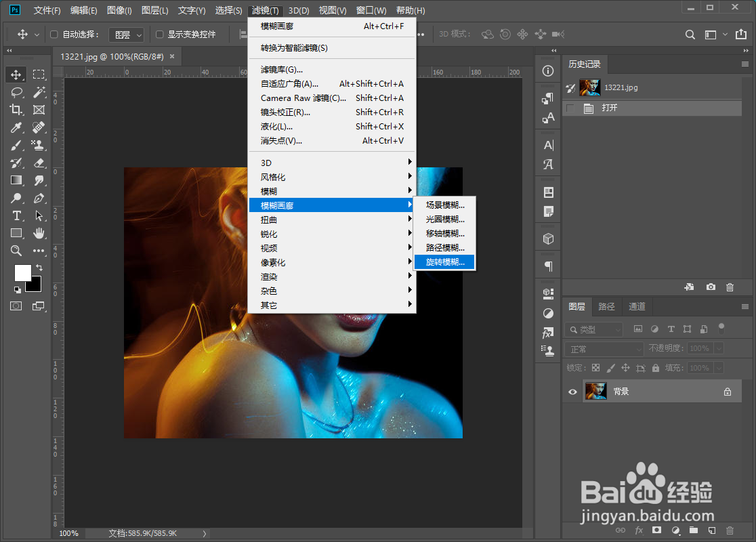Viewport: 756px width, 542px height.
Task: Enable Show Transform Controls checkbox
Action: (160, 35)
